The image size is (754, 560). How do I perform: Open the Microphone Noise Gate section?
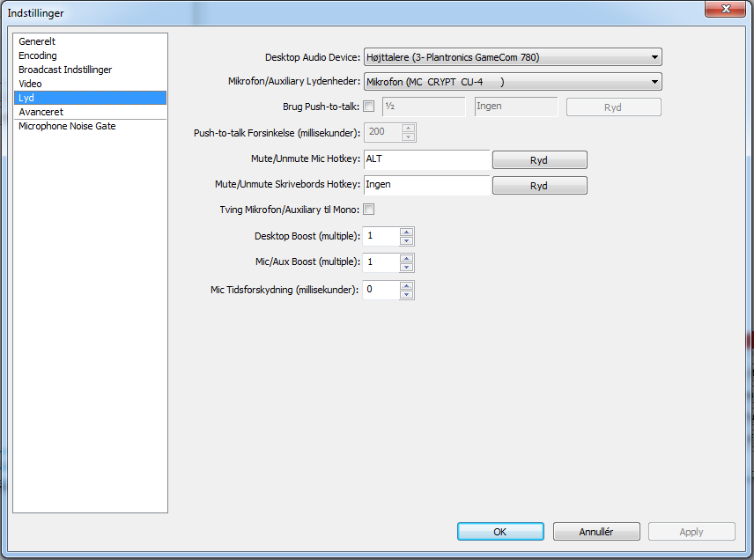point(67,126)
